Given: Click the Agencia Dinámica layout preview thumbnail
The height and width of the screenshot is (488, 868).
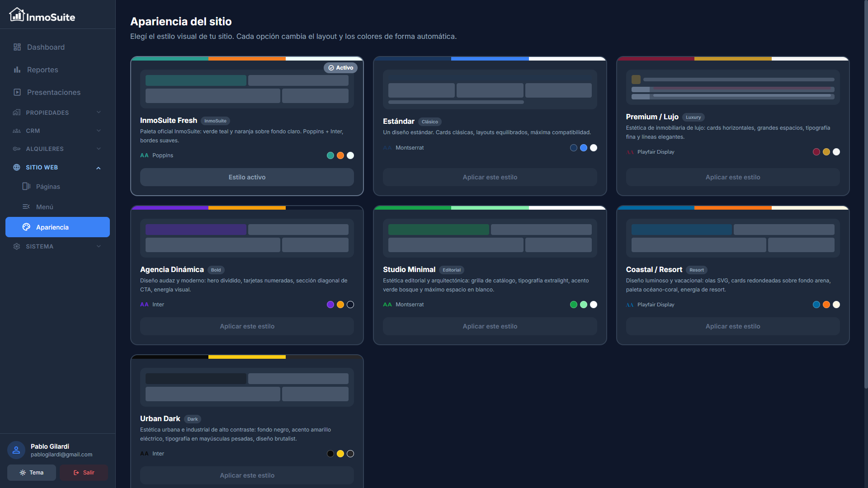Looking at the screenshot, I should (247, 238).
